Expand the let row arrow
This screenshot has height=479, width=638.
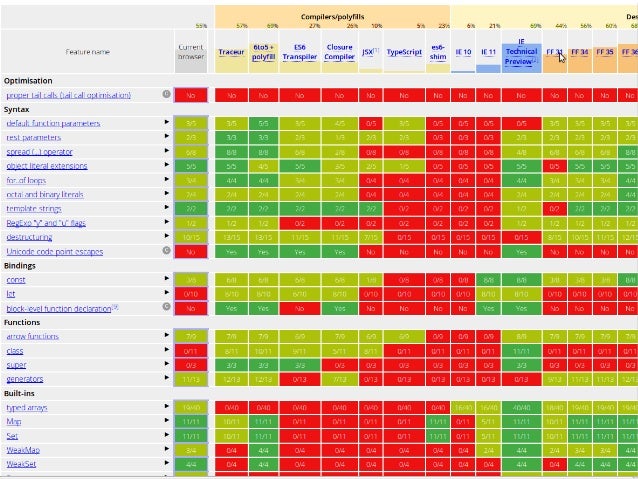click(x=166, y=292)
